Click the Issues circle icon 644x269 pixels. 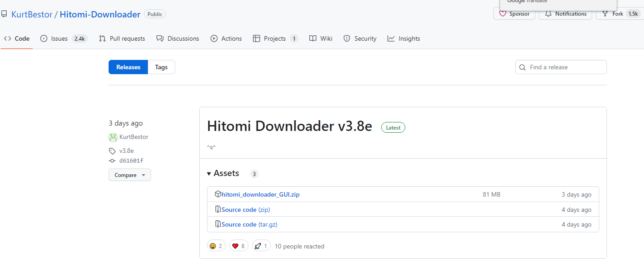click(x=44, y=38)
